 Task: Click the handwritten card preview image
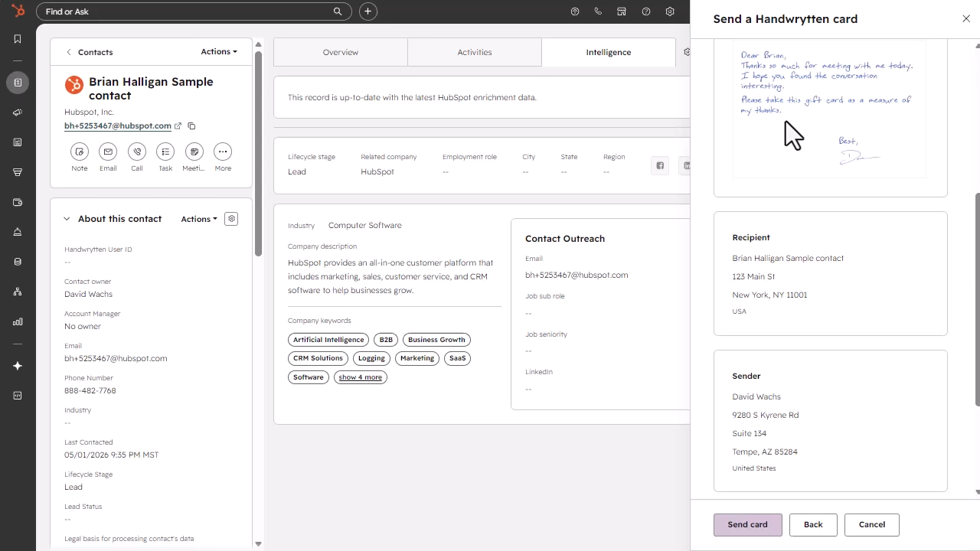[830, 110]
